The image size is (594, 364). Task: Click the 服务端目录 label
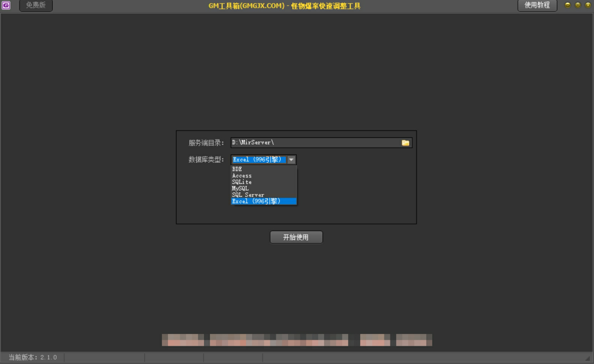(206, 143)
